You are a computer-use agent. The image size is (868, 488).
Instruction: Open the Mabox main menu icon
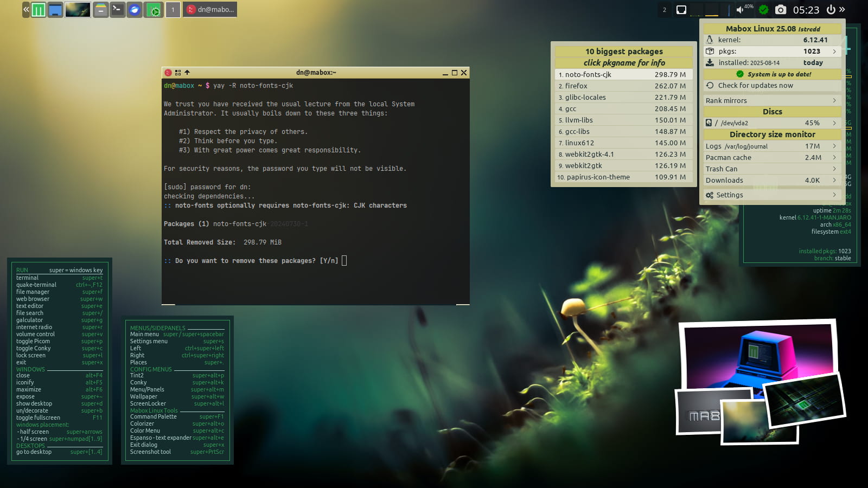[39, 10]
